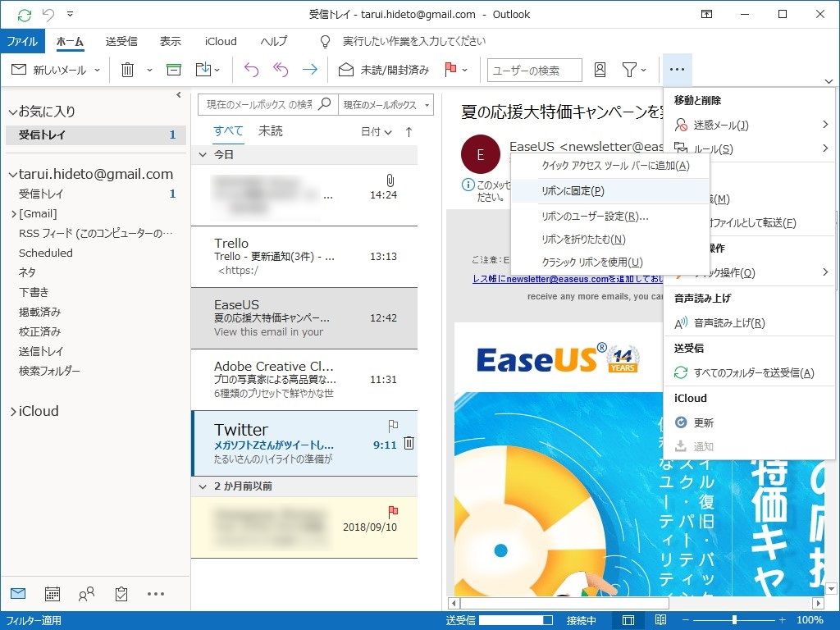Flag the Twitter message
The height and width of the screenshot is (630, 840).
click(x=393, y=426)
